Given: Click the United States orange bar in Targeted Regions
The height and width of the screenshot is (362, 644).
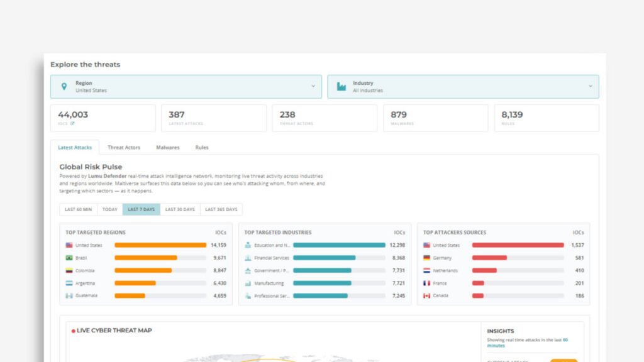Looking at the screenshot, I should 160,245.
